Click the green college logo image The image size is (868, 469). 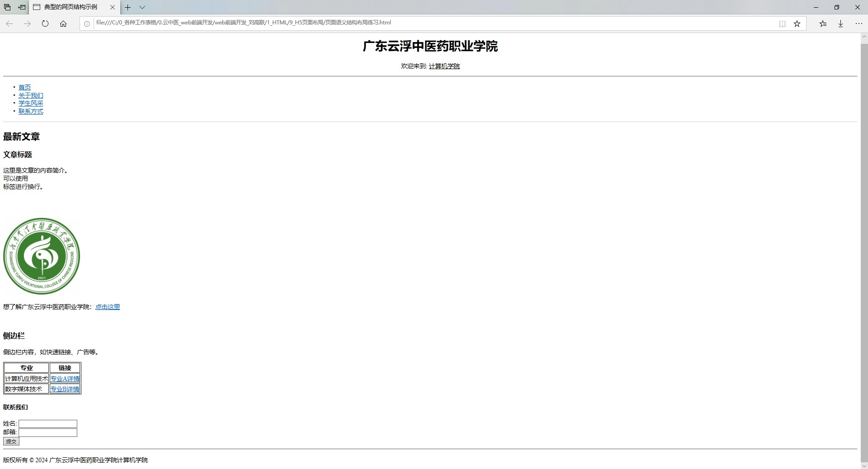(x=42, y=256)
